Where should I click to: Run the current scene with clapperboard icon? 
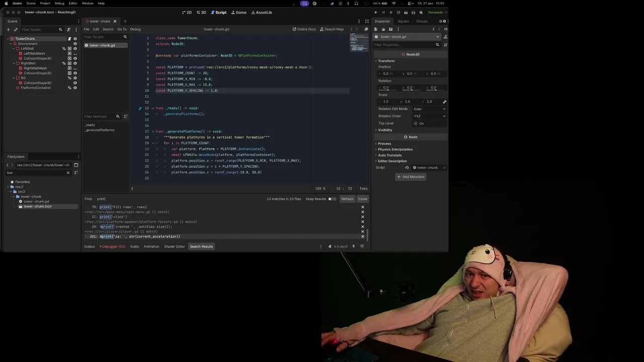pos(407,12)
